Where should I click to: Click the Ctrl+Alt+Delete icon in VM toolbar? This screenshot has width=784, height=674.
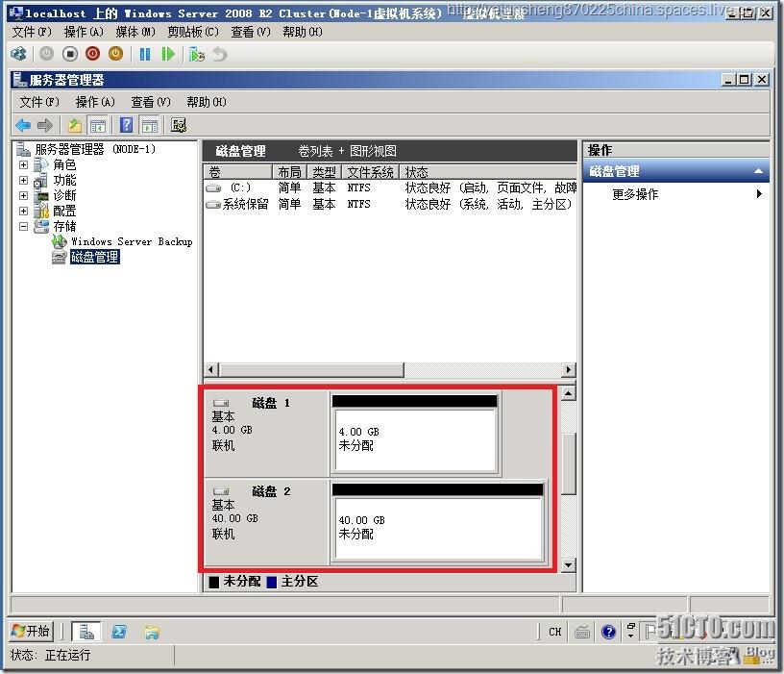[19, 54]
